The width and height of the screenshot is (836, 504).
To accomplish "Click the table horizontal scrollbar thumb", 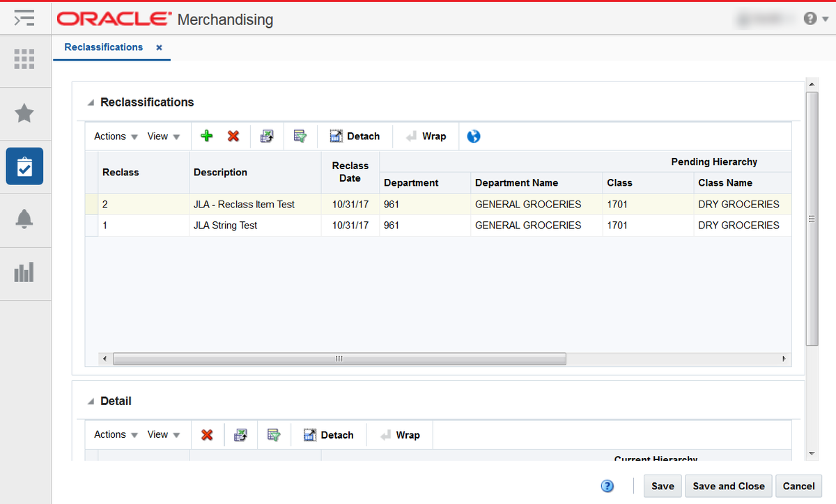I will (339, 359).
